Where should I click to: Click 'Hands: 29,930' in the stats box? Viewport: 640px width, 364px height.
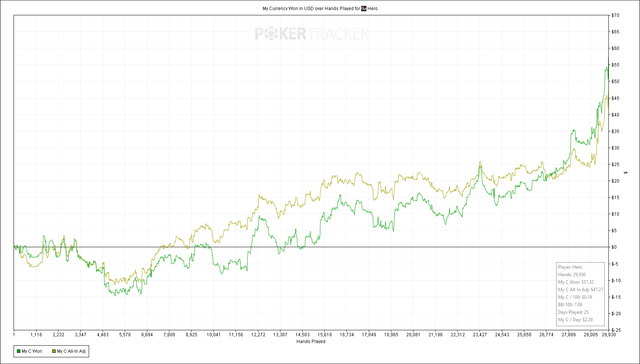(571, 275)
